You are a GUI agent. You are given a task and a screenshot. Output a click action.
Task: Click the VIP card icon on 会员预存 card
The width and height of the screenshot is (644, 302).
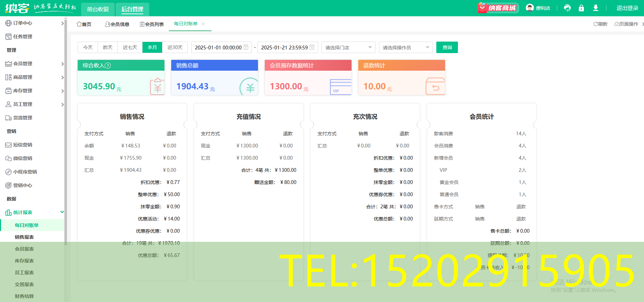pos(340,87)
